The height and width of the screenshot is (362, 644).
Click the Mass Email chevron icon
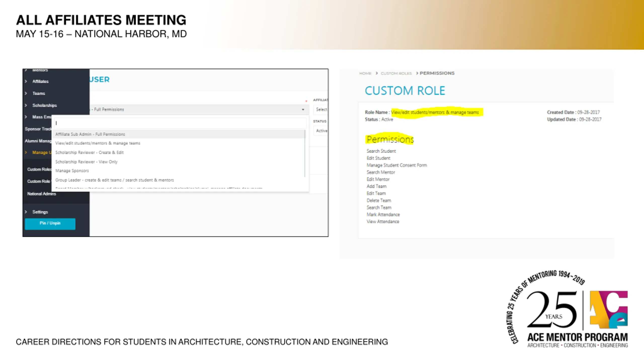[x=26, y=117]
